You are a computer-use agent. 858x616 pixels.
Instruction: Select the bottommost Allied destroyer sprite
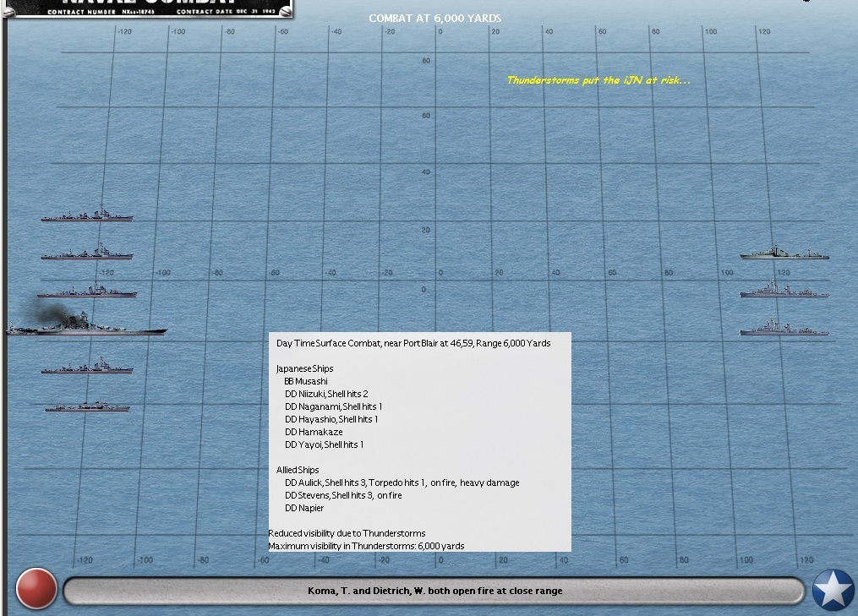[x=784, y=327]
